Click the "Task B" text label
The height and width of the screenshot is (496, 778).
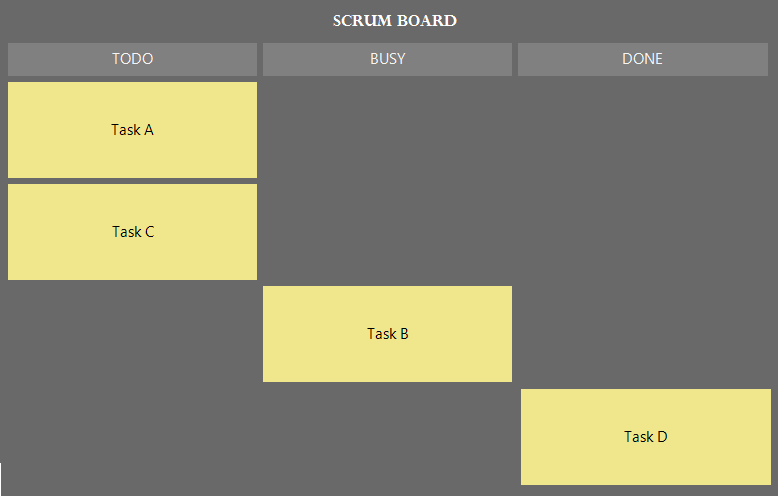click(387, 334)
